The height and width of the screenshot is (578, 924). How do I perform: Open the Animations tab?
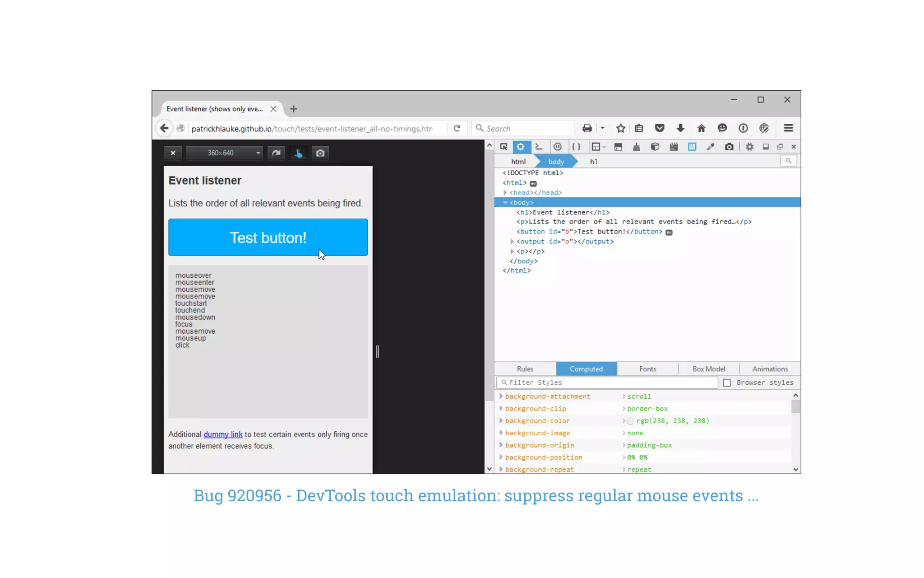pyautogui.click(x=770, y=369)
